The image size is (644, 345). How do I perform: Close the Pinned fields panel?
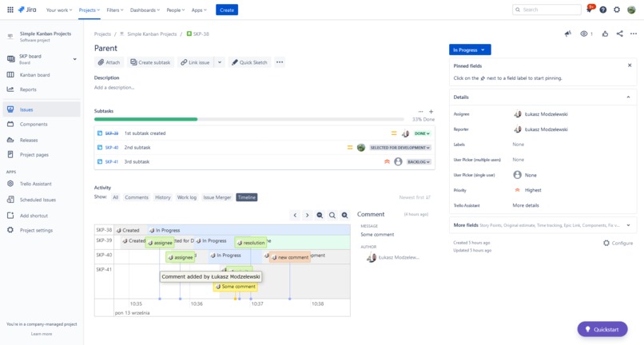tap(630, 65)
